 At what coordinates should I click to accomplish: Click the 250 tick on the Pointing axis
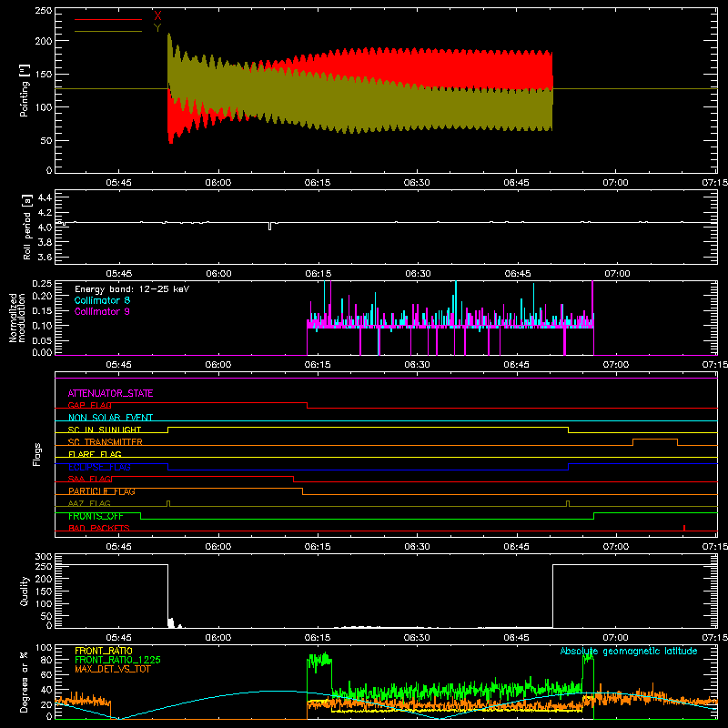(x=43, y=11)
